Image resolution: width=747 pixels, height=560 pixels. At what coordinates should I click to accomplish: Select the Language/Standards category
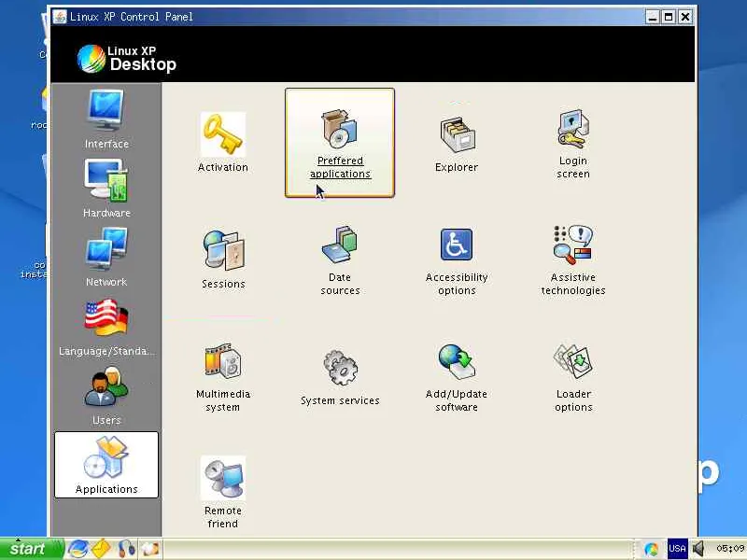[x=106, y=326]
